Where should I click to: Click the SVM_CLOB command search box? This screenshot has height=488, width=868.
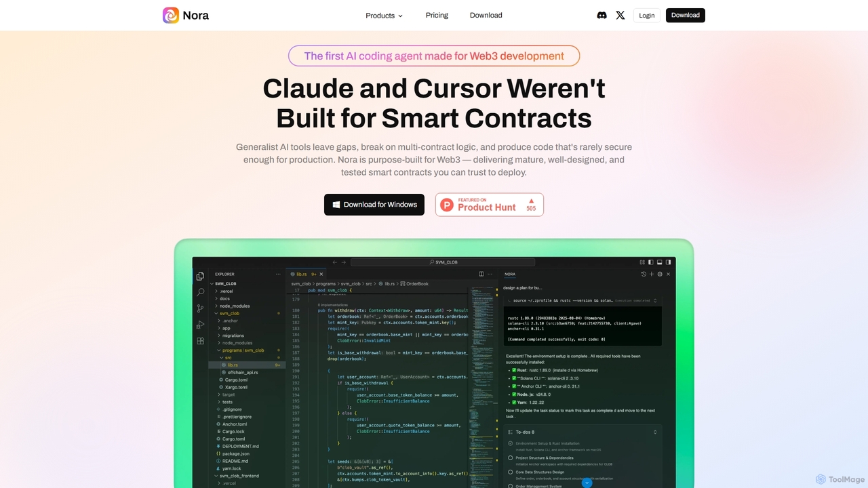click(x=444, y=262)
